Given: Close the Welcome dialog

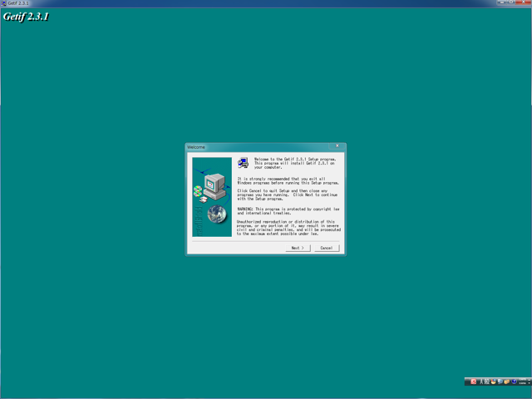Looking at the screenshot, I should (x=337, y=146).
